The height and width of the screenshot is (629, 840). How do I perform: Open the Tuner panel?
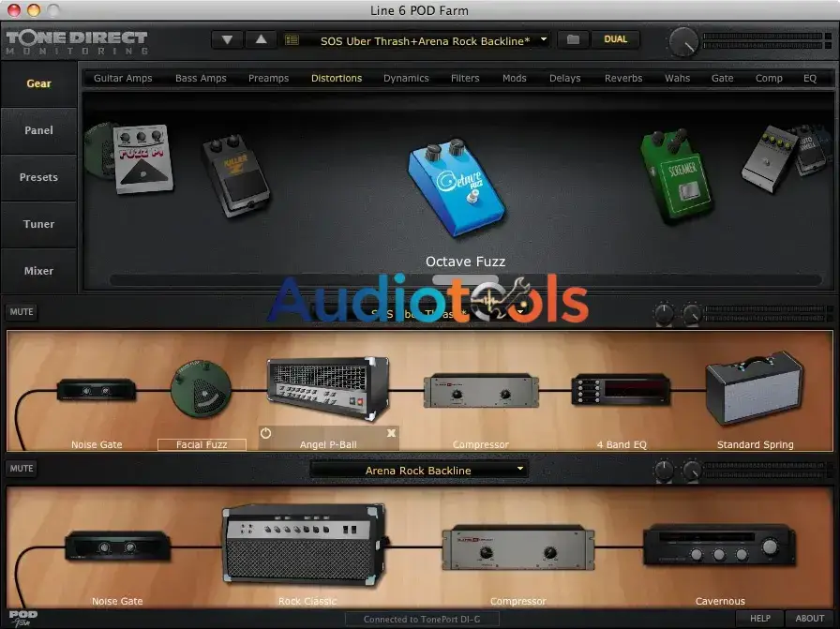(x=37, y=224)
